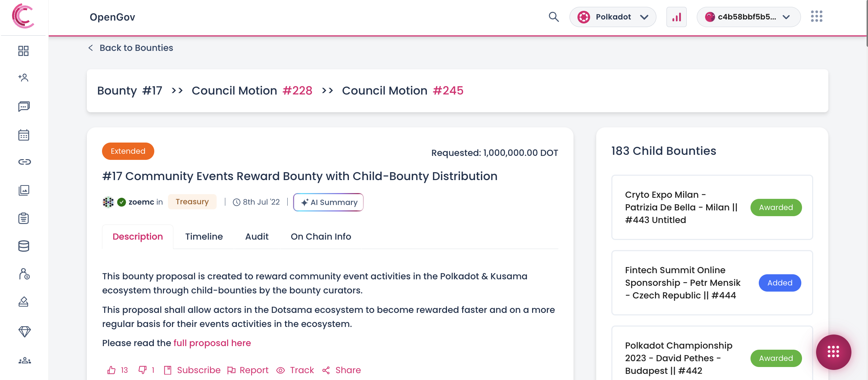Click the calendar icon in sidebar
The height and width of the screenshot is (380, 868).
(24, 135)
